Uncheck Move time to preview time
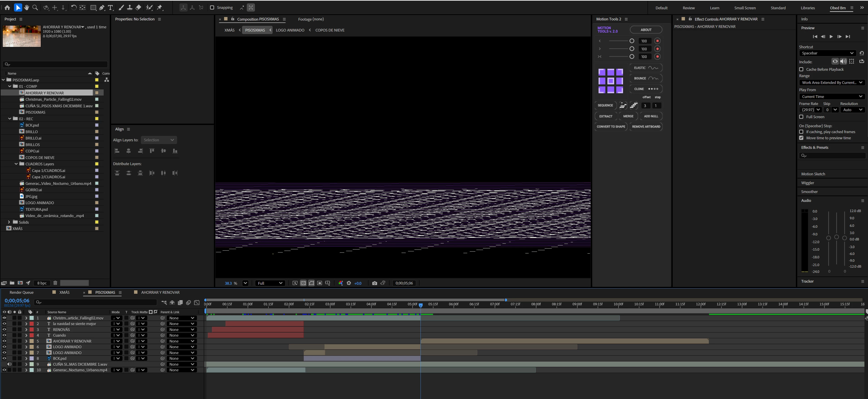This screenshot has width=868, height=399. pos(801,138)
